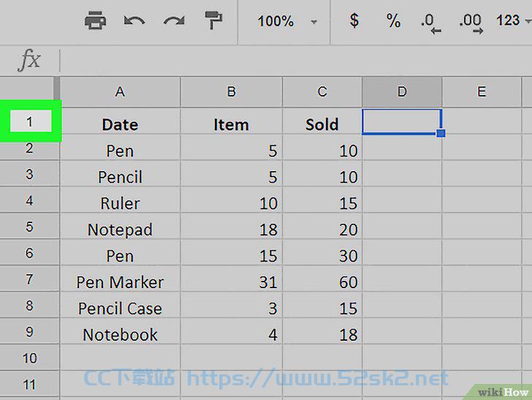This screenshot has height=400, width=532.
Task: Select column D header
Action: coord(402,91)
